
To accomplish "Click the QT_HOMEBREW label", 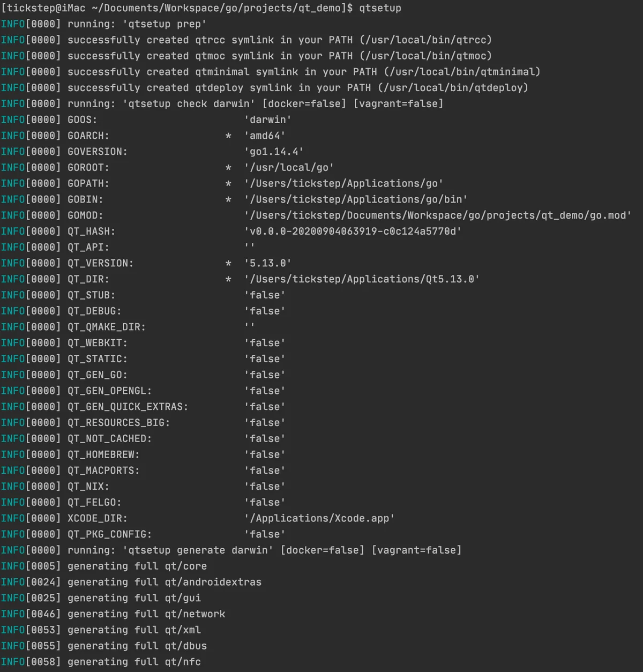I will (103, 454).
